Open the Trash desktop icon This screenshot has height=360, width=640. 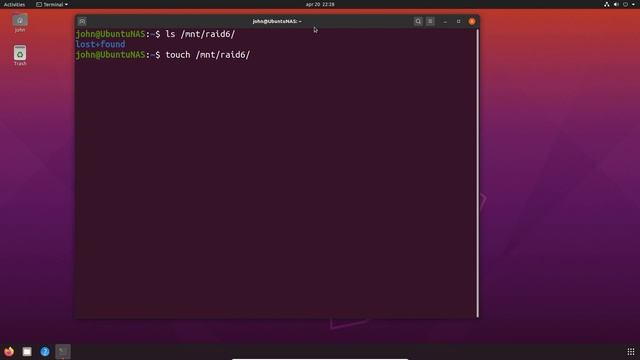click(x=20, y=56)
